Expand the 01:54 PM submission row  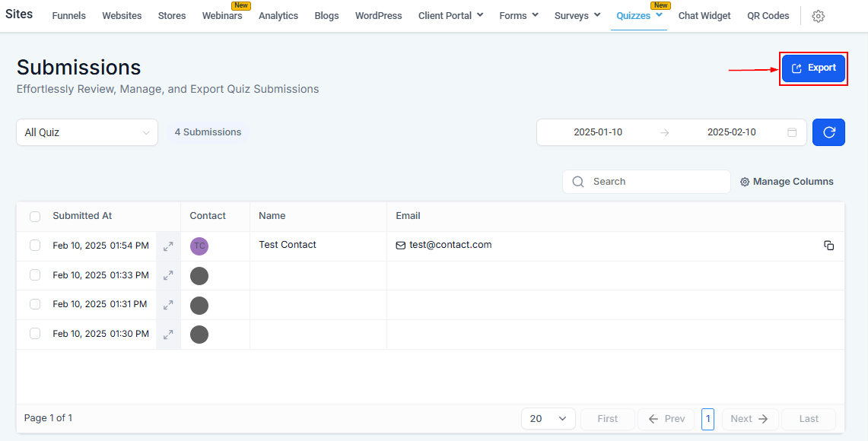(x=168, y=246)
